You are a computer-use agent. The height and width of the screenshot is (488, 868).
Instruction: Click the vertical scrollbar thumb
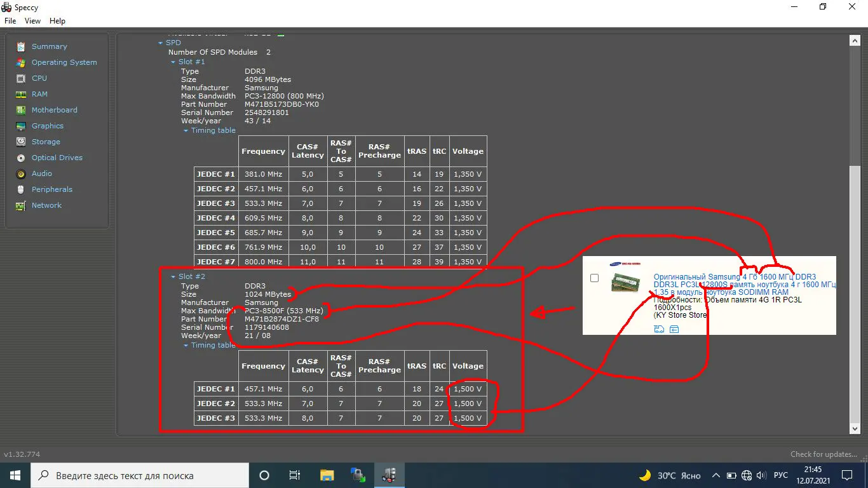[x=855, y=294]
